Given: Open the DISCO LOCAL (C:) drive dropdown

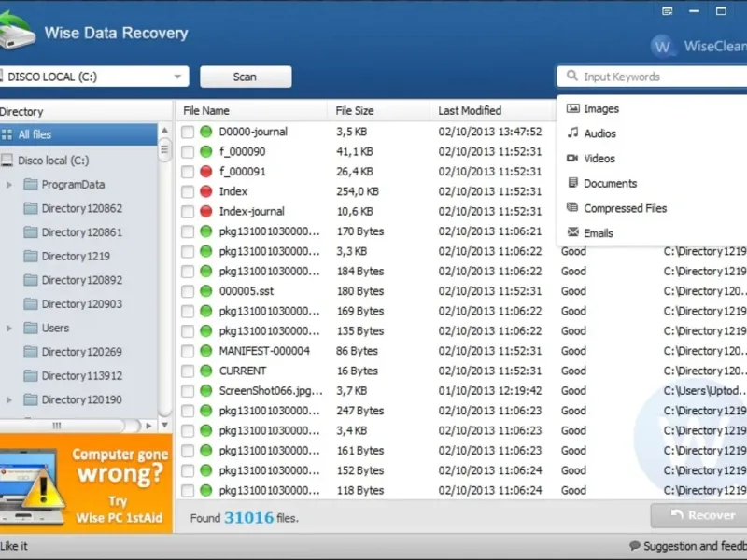Looking at the screenshot, I should pyautogui.click(x=177, y=77).
